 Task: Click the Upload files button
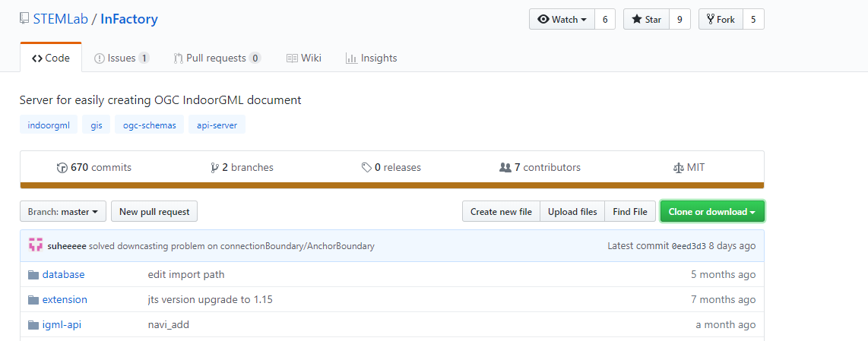point(572,211)
